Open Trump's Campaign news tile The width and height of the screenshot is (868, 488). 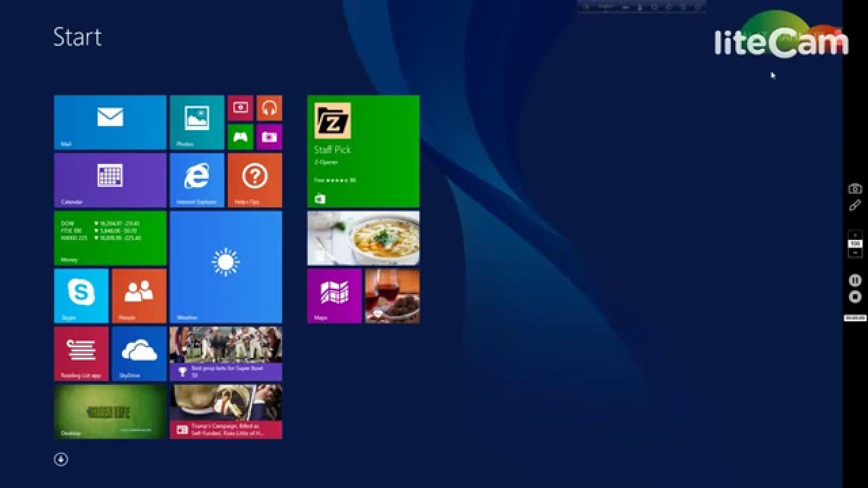click(226, 411)
